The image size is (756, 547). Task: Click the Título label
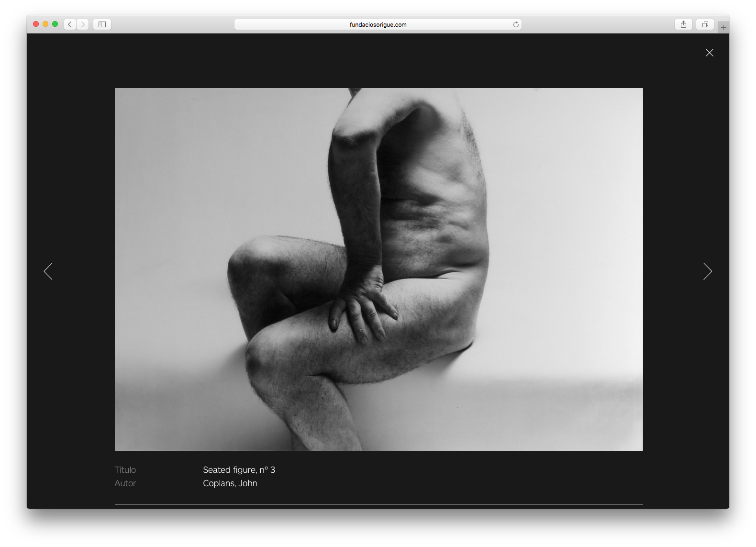coord(125,470)
